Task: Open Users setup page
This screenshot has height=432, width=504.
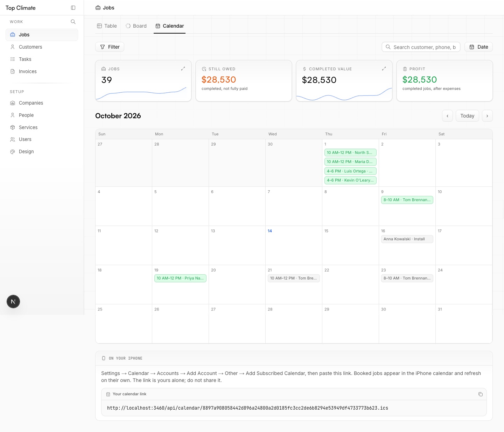Action: pyautogui.click(x=42, y=139)
